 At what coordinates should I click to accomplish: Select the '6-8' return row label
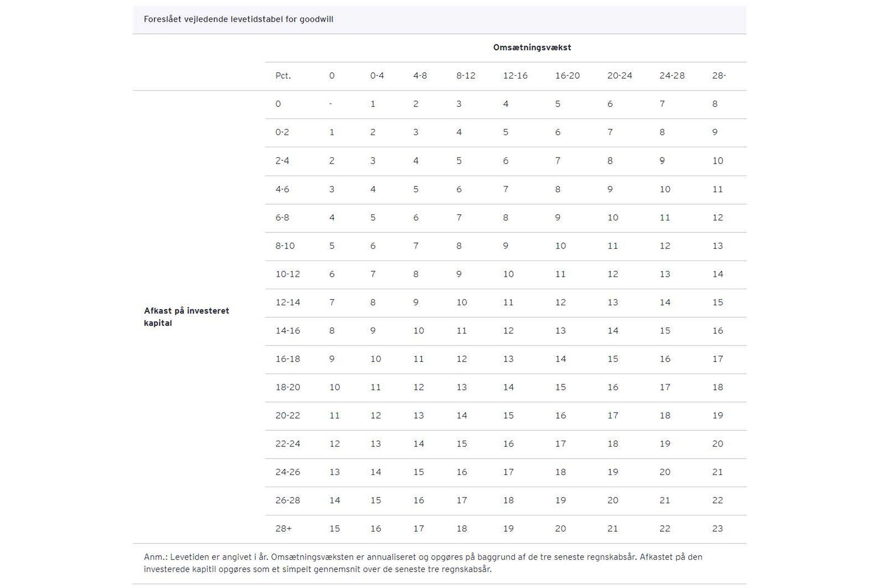[x=282, y=218]
